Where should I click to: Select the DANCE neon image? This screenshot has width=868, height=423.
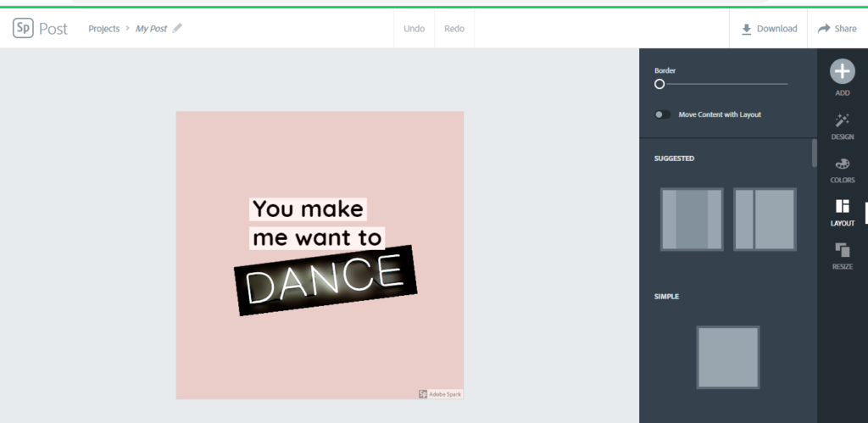325,280
